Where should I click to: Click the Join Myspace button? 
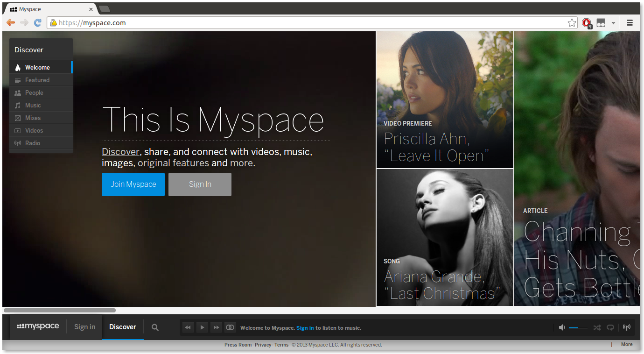click(x=133, y=184)
